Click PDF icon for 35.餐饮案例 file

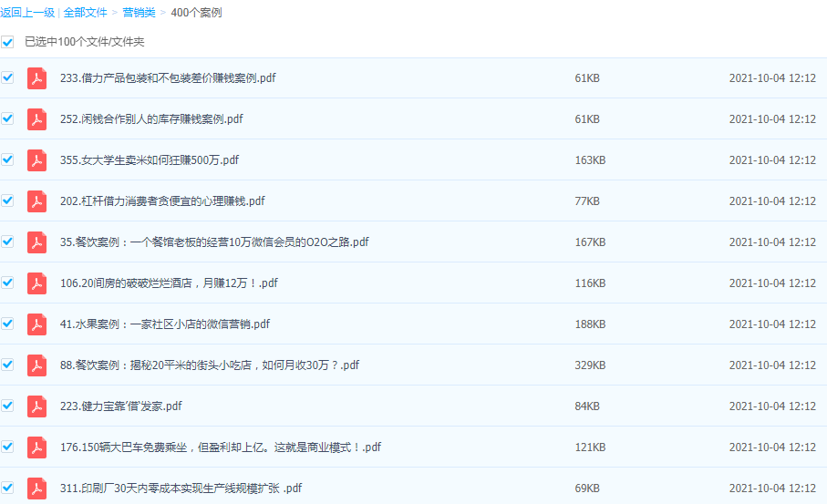pyautogui.click(x=36, y=242)
